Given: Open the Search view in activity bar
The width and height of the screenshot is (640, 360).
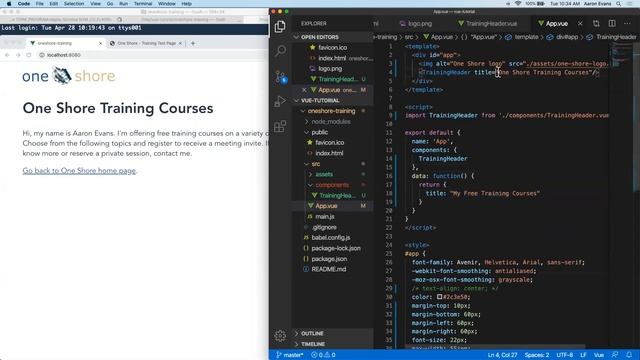Looking at the screenshot, I should [280, 51].
